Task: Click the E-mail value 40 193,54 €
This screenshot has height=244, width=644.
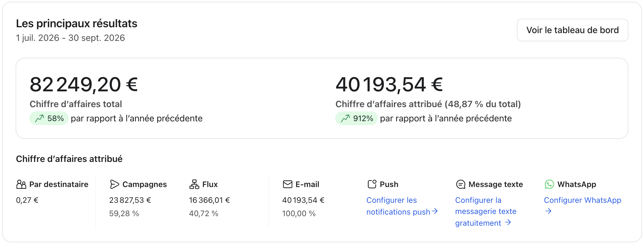Action: click(x=303, y=200)
